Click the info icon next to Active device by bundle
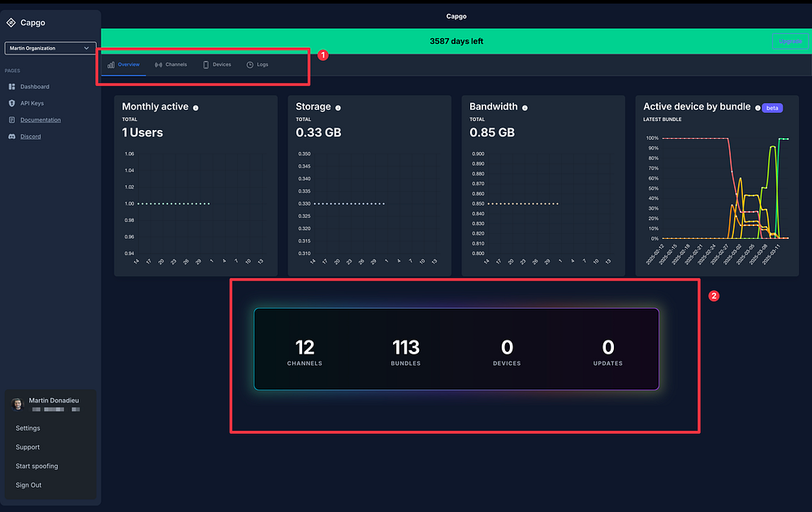 coord(758,108)
